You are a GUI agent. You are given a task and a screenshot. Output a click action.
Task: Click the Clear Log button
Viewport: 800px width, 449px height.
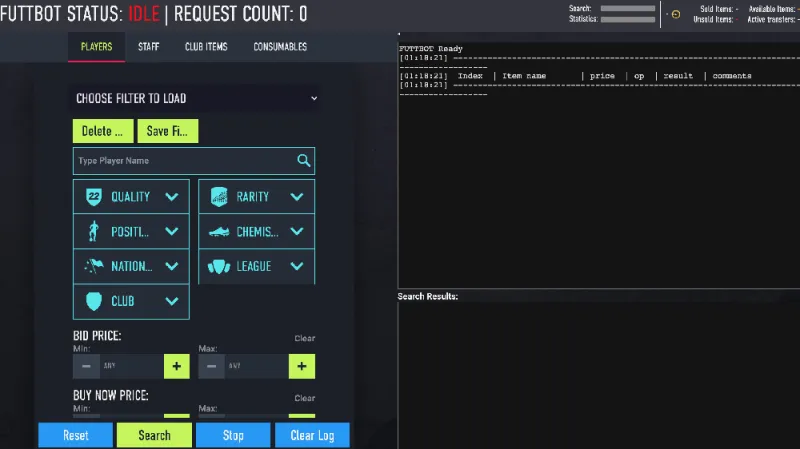(312, 435)
